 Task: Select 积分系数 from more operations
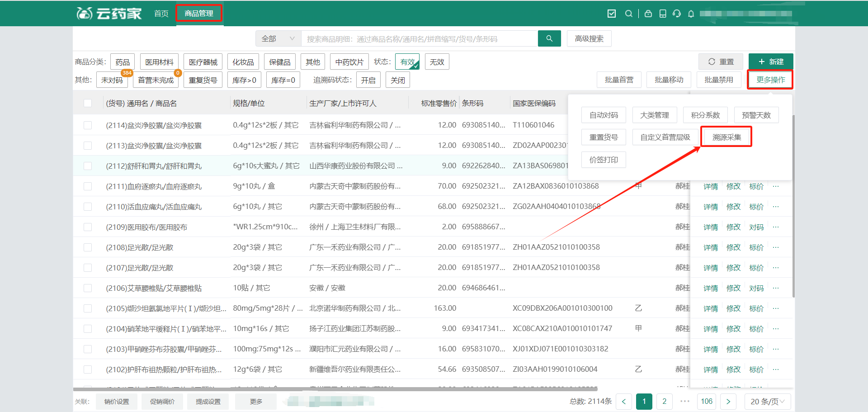[x=705, y=115]
